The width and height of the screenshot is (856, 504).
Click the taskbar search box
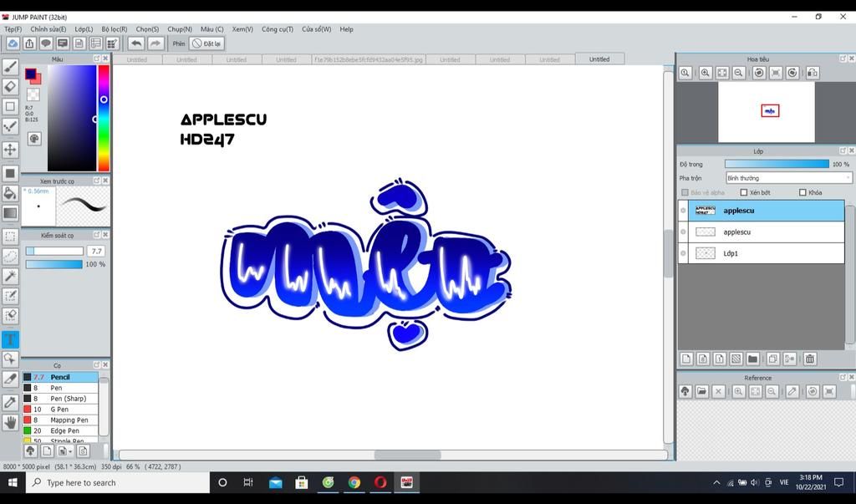[118, 482]
